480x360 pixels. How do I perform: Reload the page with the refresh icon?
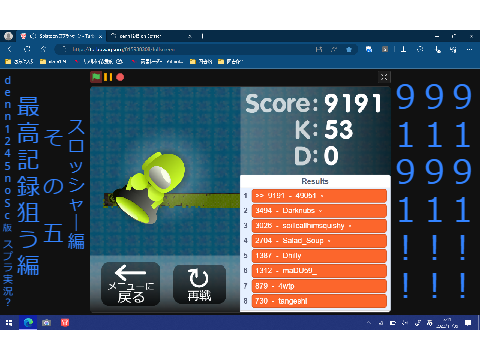(27, 49)
